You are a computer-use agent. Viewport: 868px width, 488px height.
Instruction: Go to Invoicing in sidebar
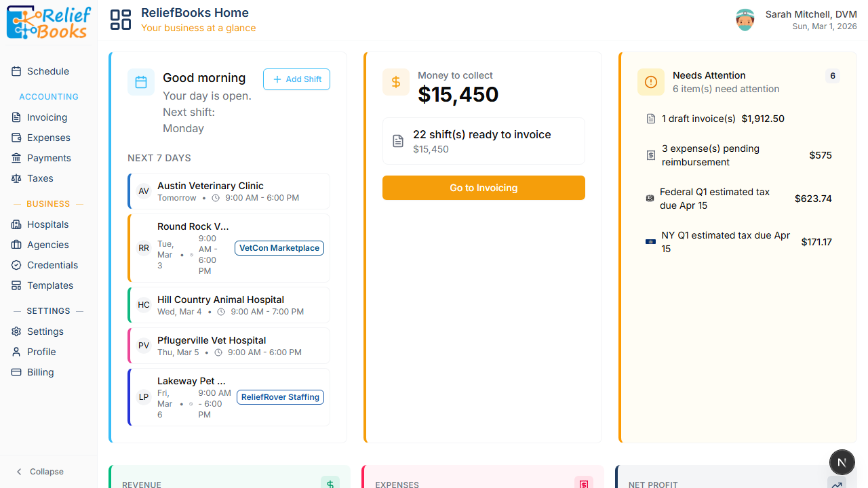point(47,117)
